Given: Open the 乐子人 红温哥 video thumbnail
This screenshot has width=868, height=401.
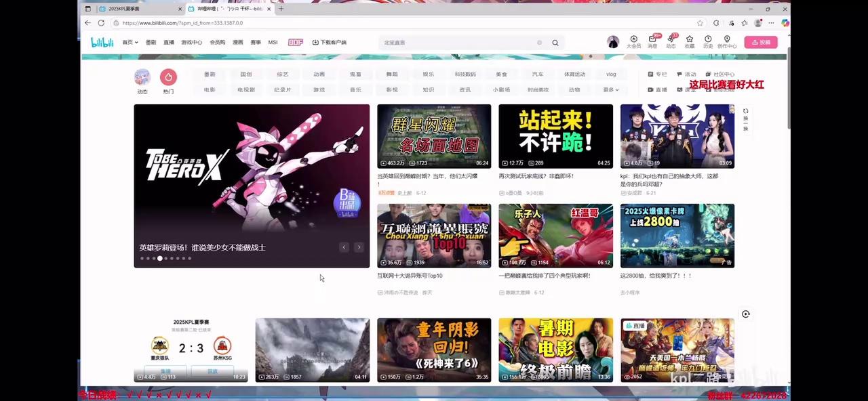Looking at the screenshot, I should 555,236.
